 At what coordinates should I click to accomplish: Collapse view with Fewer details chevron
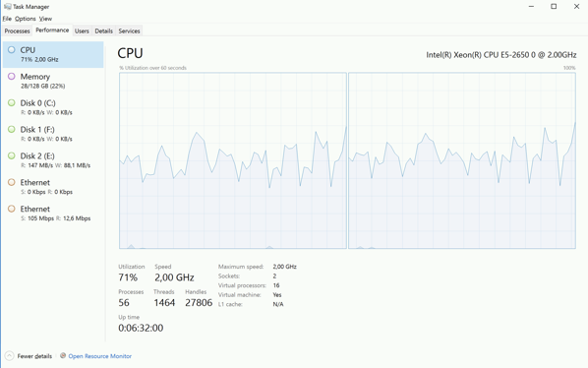coord(10,355)
